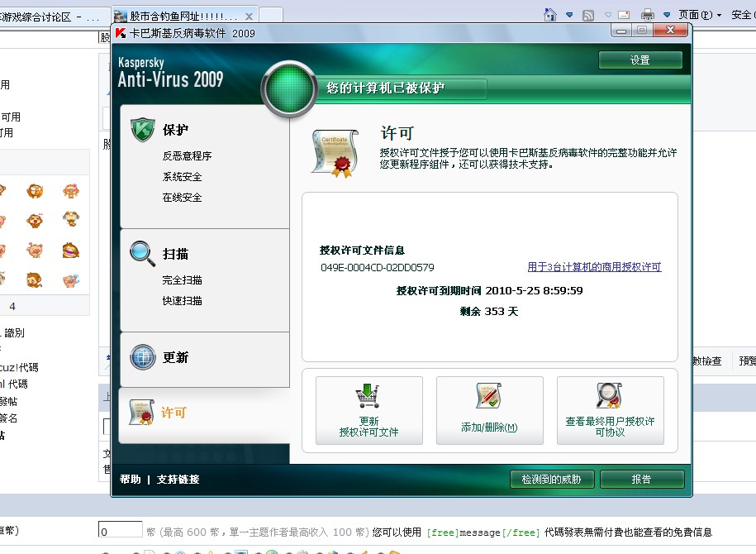Open the 保护 protection shield section
Viewport: 756px width, 554px height.
175,130
